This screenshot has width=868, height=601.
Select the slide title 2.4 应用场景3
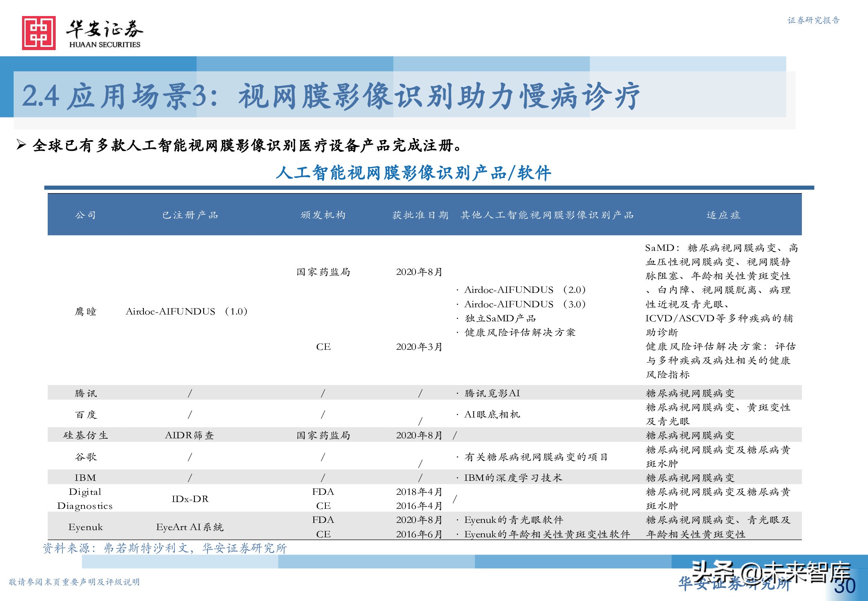pos(331,97)
